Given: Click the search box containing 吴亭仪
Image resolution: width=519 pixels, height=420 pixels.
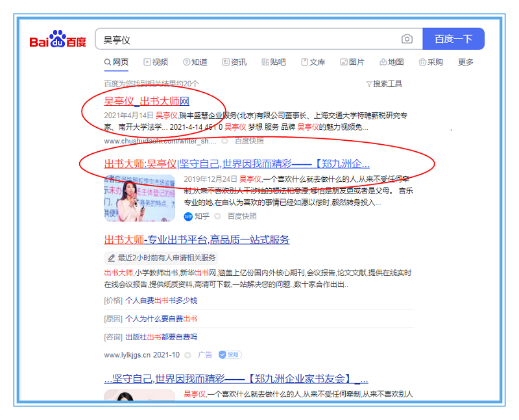Looking at the screenshot, I should [247, 40].
